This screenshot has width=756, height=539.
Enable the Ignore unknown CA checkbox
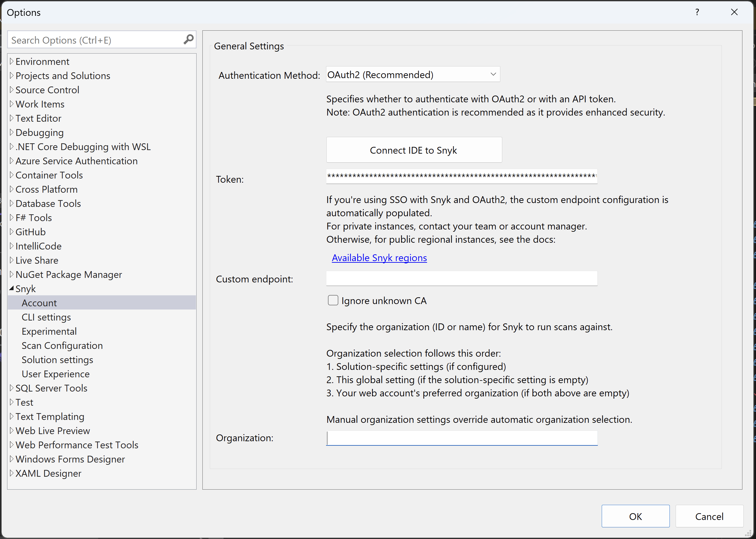pos(333,300)
